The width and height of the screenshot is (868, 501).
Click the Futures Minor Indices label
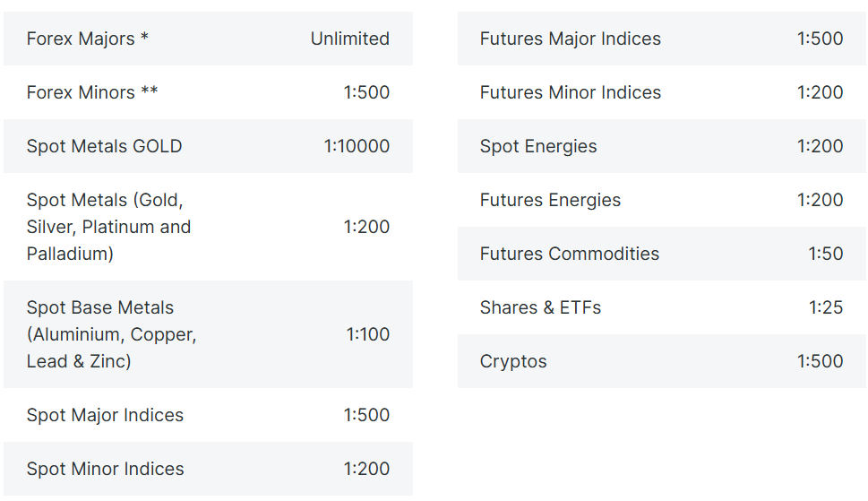pos(570,92)
